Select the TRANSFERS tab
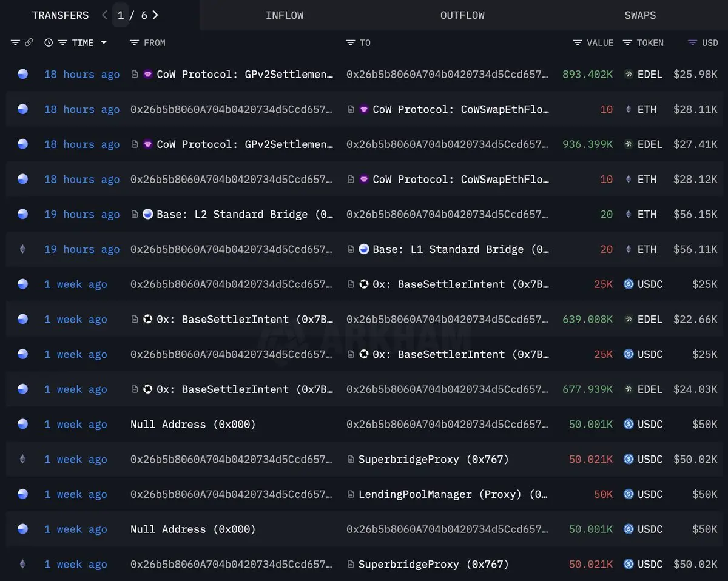The height and width of the screenshot is (581, 728). tap(60, 15)
